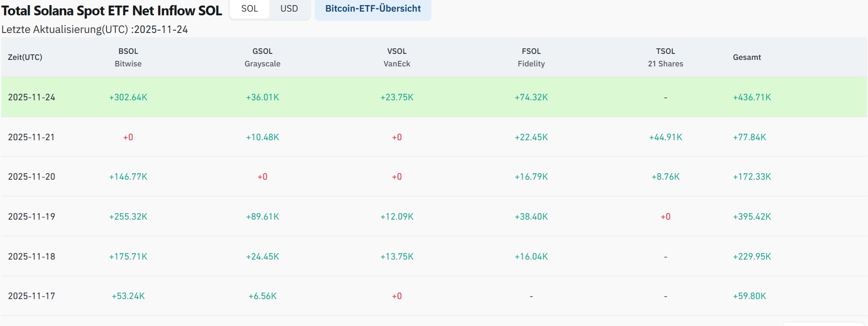Click the +436.71K total inflow value
868x326 pixels.
[x=752, y=97]
